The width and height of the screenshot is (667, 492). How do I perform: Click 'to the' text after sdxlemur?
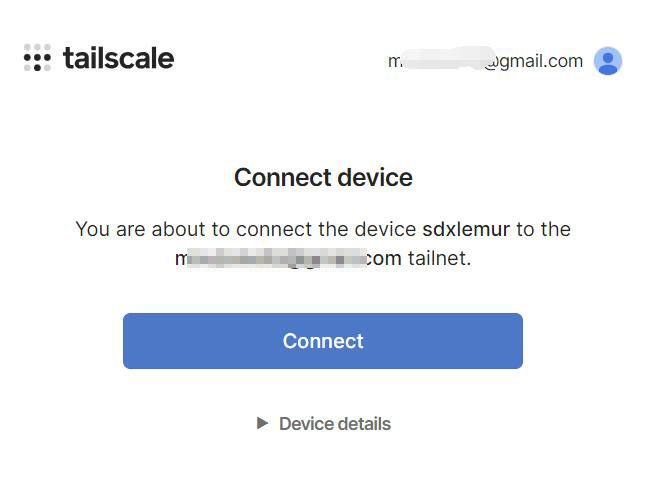coord(543,229)
